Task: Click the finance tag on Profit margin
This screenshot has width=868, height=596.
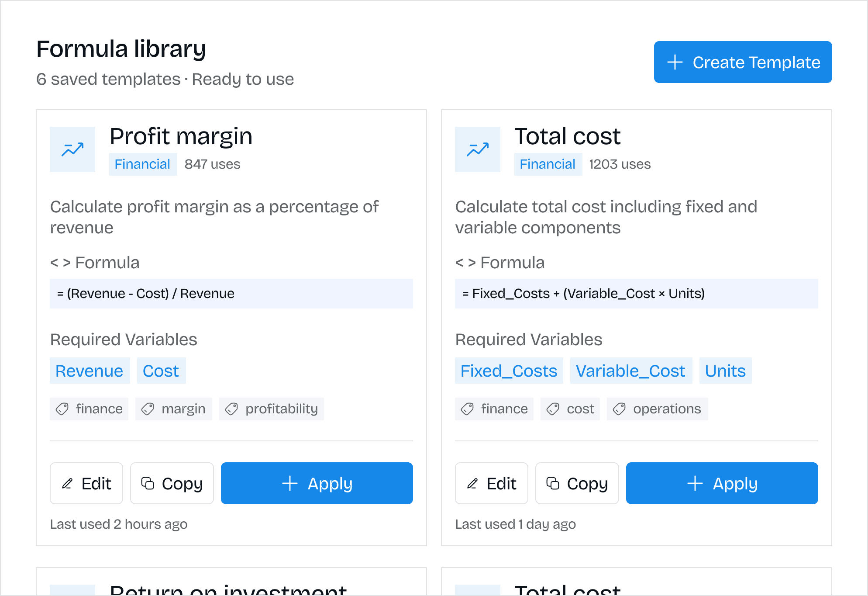Action: 89,409
